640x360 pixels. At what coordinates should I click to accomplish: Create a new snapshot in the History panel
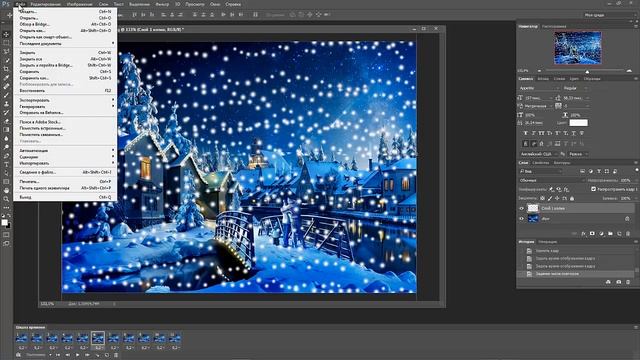point(618,282)
